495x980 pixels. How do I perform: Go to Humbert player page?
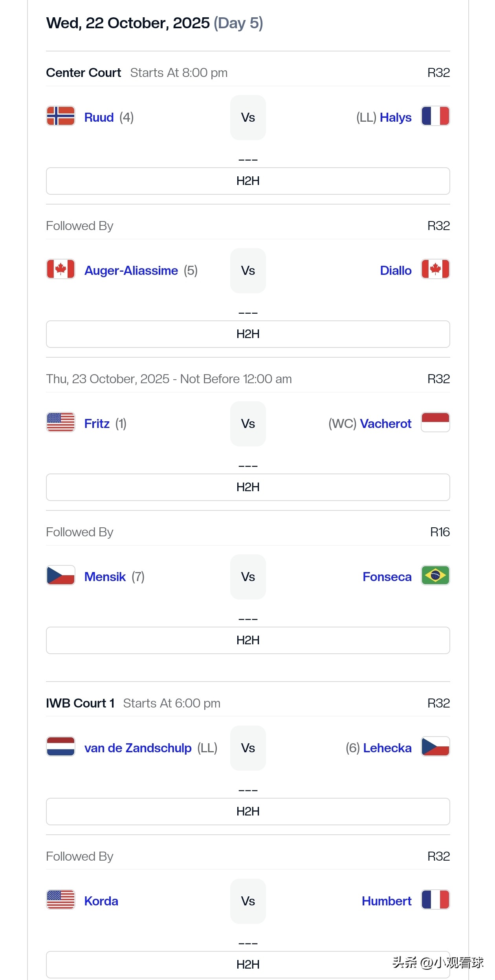(x=387, y=901)
